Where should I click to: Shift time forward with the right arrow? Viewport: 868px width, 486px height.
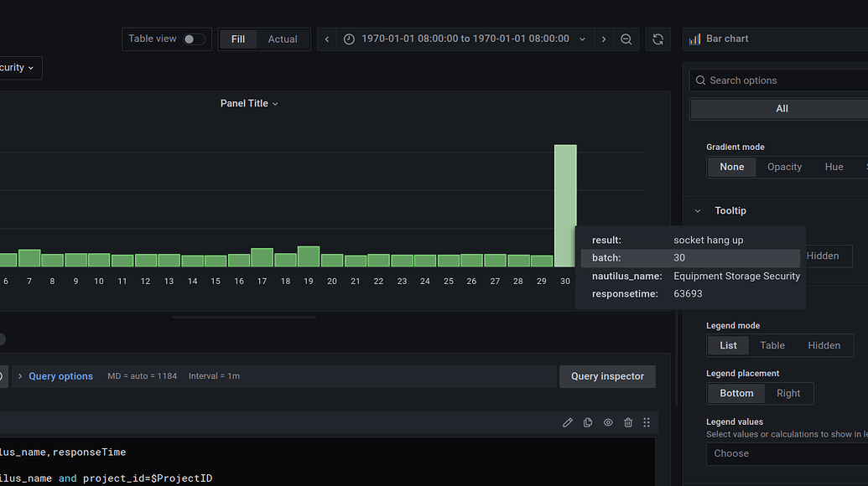[602, 39]
